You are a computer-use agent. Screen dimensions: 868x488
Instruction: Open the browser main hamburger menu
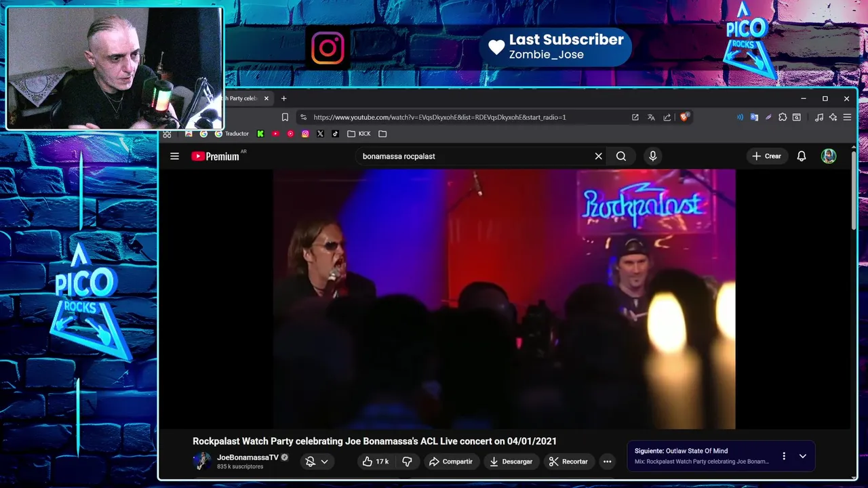[847, 117]
